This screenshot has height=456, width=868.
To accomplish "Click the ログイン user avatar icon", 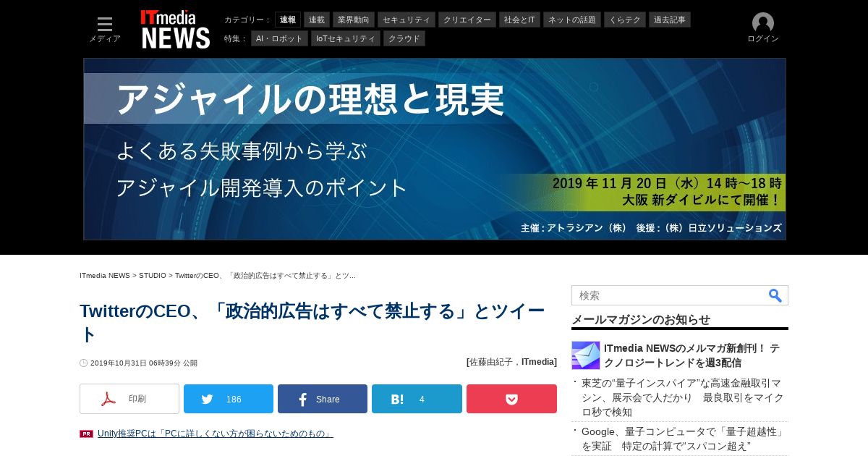I will pyautogui.click(x=763, y=23).
